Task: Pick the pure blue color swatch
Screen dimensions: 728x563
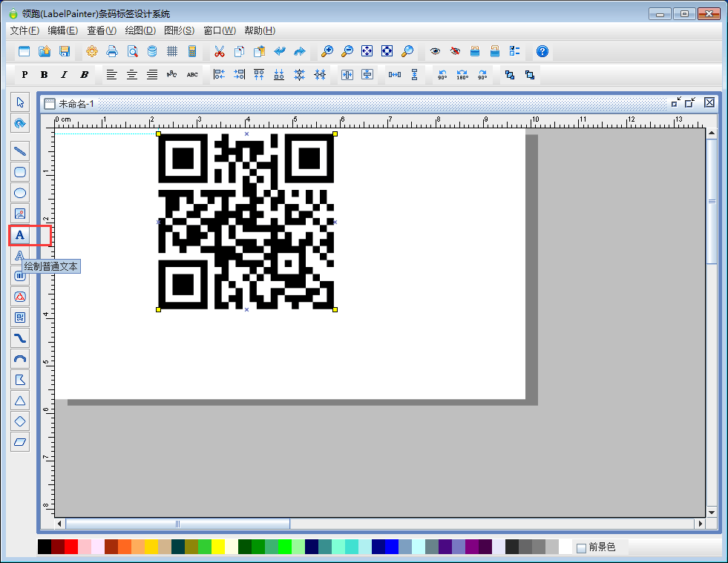Action: click(x=391, y=547)
